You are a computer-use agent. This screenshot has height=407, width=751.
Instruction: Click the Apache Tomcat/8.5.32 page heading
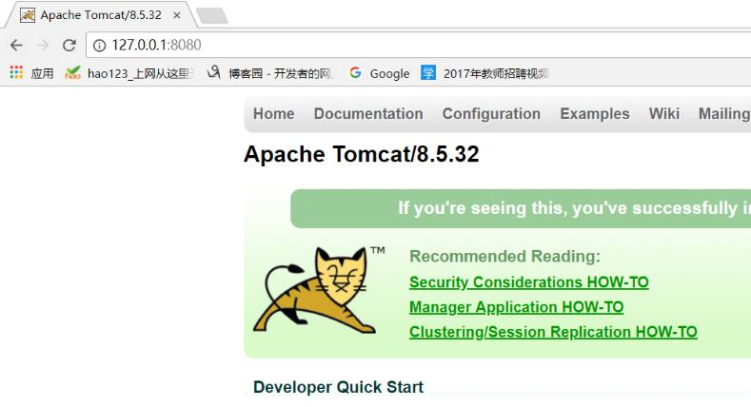pos(362,154)
